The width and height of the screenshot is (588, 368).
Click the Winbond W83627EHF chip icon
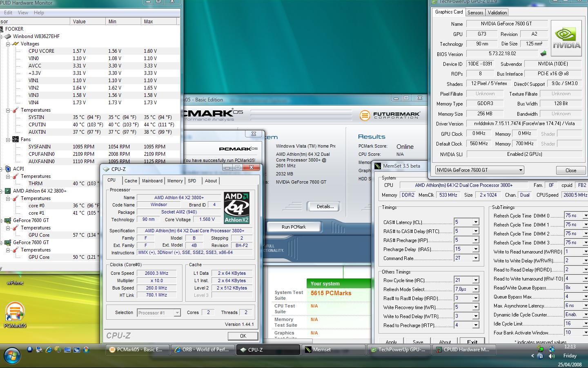[x=8, y=36]
